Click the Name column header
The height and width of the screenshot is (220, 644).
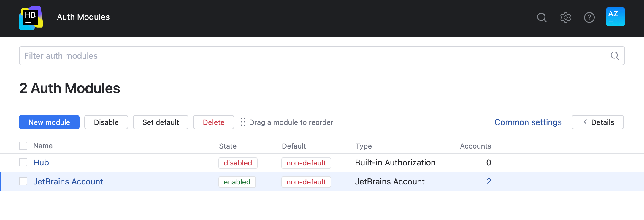pos(43,146)
